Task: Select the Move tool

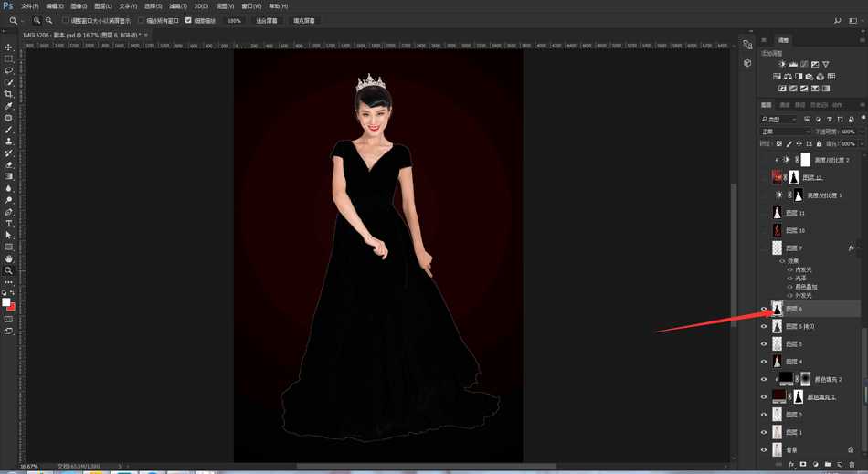Action: 9,47
